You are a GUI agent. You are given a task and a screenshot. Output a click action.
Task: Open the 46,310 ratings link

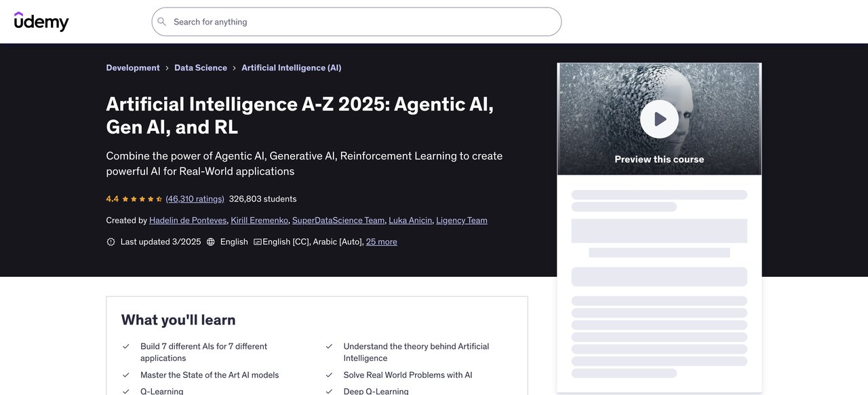tap(195, 199)
